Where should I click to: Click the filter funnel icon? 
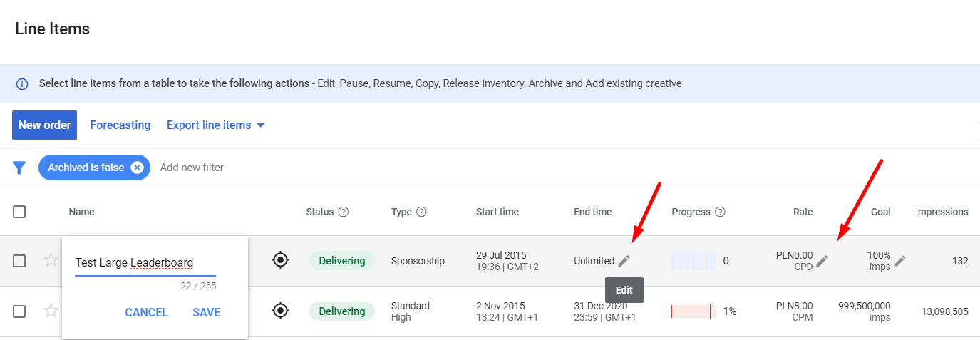(19, 168)
